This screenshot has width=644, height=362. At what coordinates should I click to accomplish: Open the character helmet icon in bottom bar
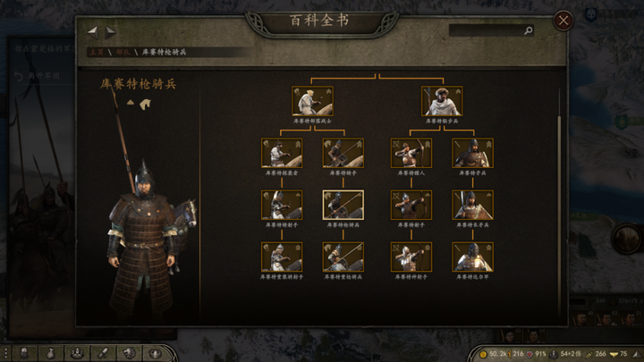(x=24, y=353)
